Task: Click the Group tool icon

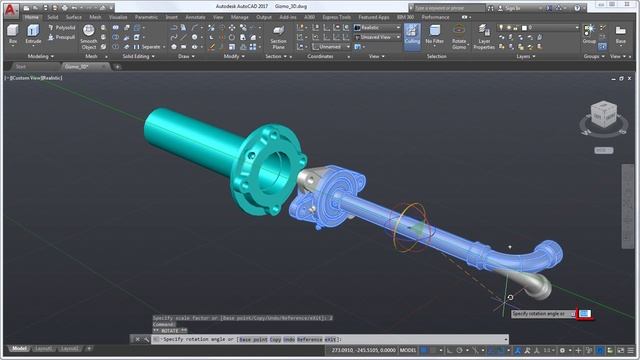Action: [589, 33]
